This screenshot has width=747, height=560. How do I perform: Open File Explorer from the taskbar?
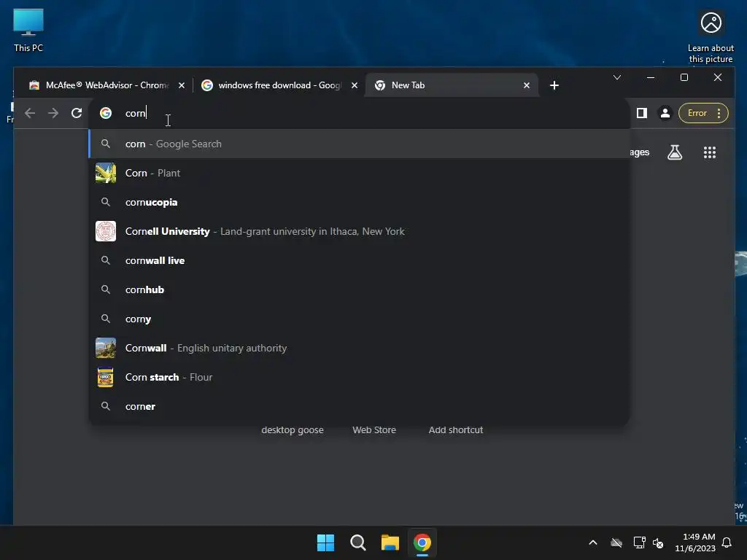(390, 542)
